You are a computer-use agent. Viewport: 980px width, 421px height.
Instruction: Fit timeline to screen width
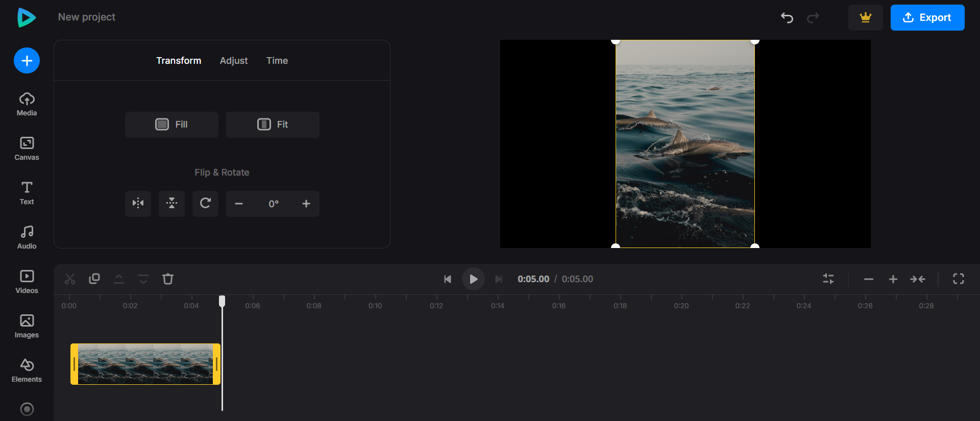click(x=918, y=279)
